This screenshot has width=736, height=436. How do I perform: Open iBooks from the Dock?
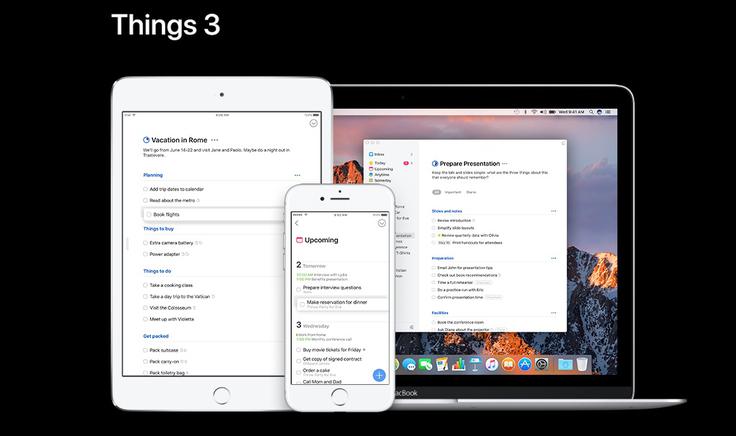click(508, 365)
